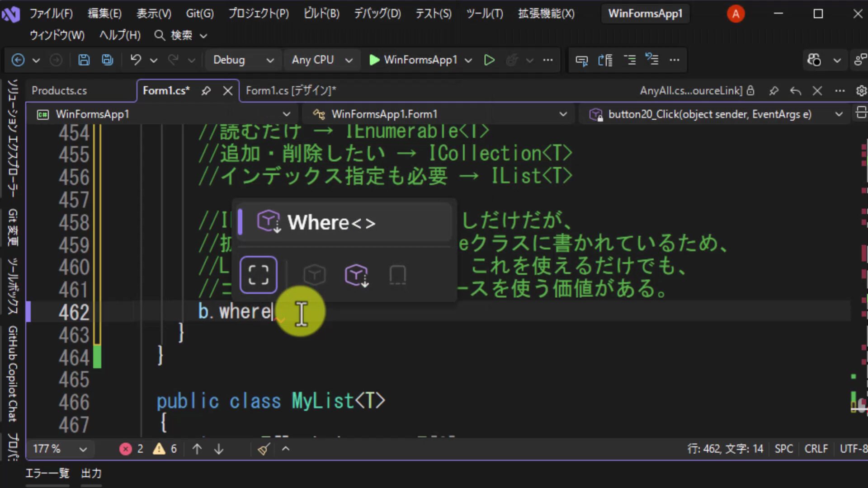Pin the AnyAll.cs preview tab
Viewport: 868px width, 488px height.
(x=774, y=91)
